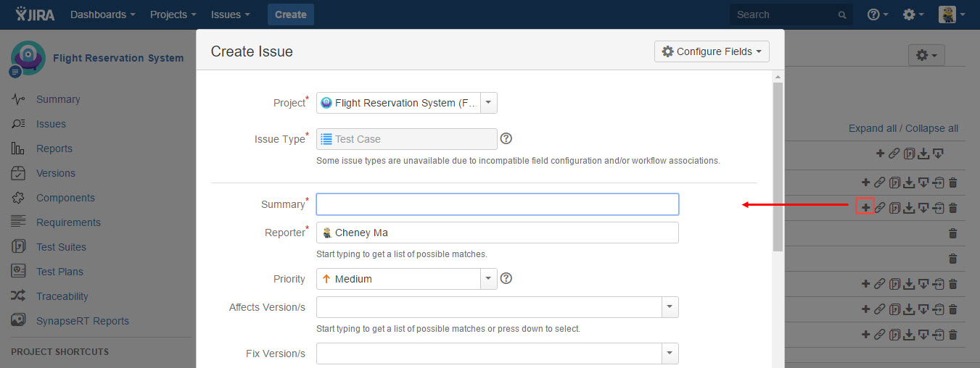Open the JIRA help menu icon
Viewport: 980px width, 368px height.
[878, 14]
